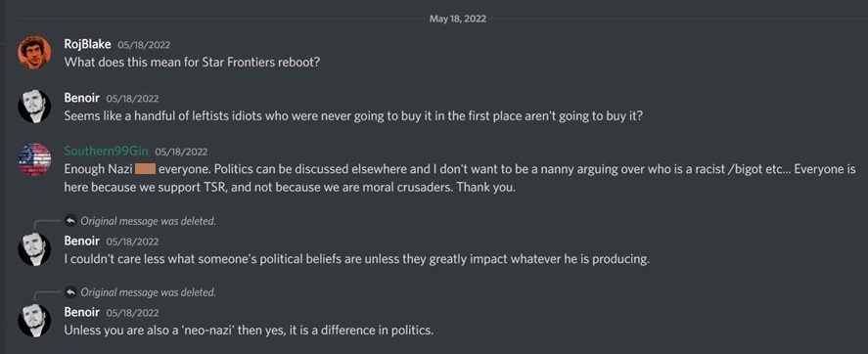
Task: Click Benoir username above leftists message
Action: (82, 98)
